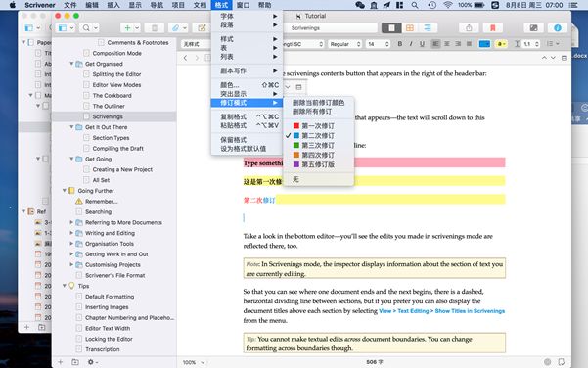Click the quick reference edit icon
The height and width of the screenshot is (368, 588).
[202, 28]
